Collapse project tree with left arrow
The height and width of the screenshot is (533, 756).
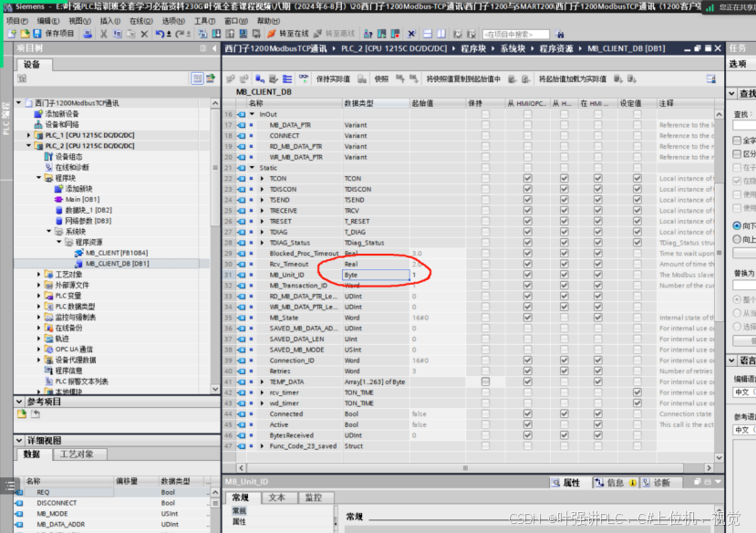[x=214, y=48]
